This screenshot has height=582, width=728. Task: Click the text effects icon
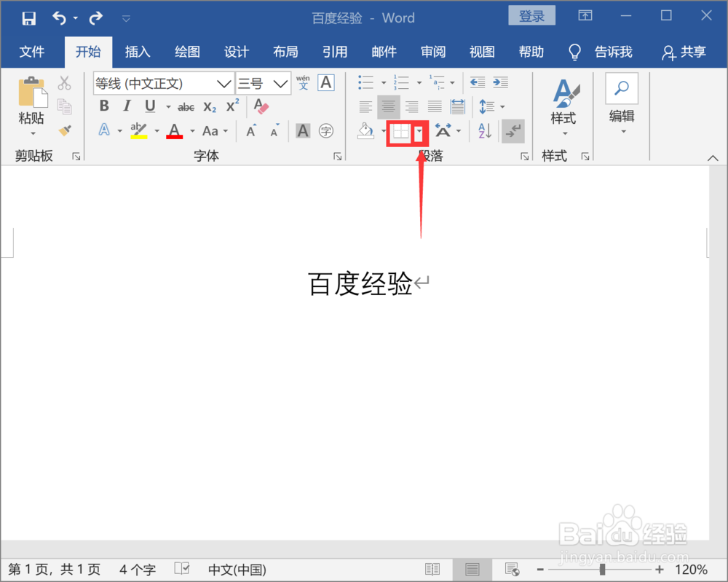click(104, 130)
